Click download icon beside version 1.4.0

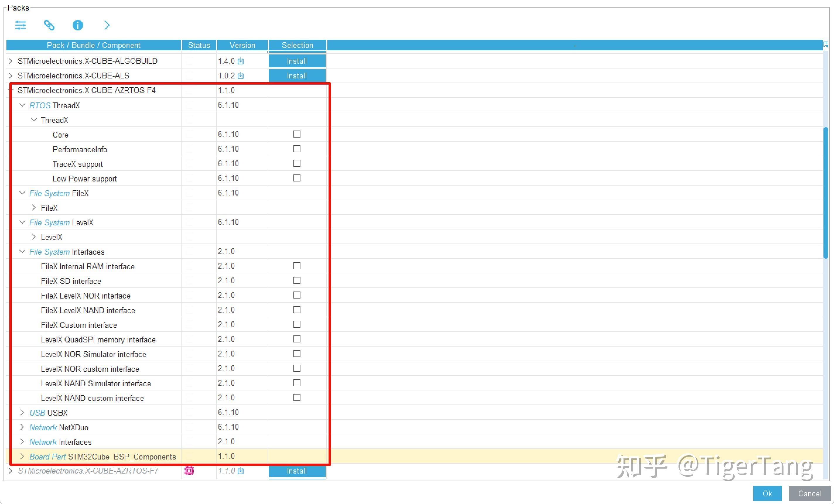point(241,61)
